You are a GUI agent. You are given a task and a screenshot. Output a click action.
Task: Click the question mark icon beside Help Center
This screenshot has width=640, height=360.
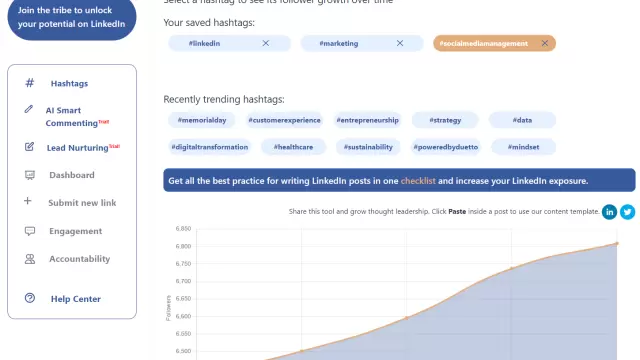pyautogui.click(x=30, y=298)
